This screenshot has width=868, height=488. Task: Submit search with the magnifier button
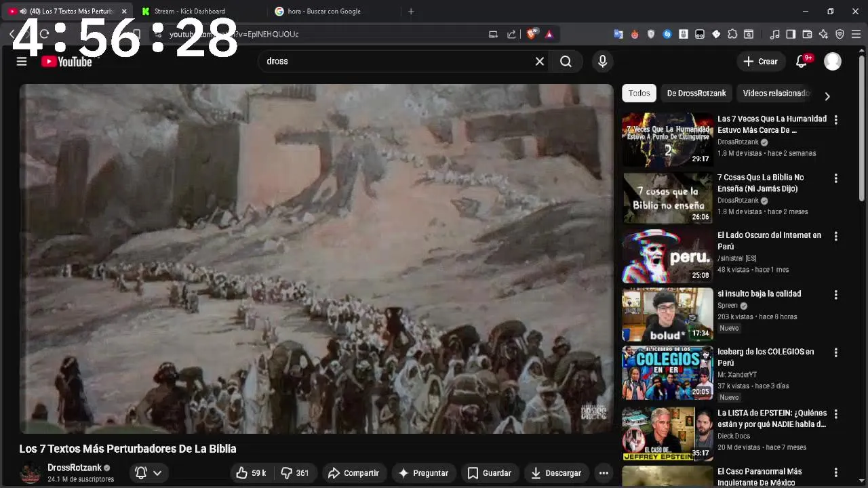pos(566,62)
